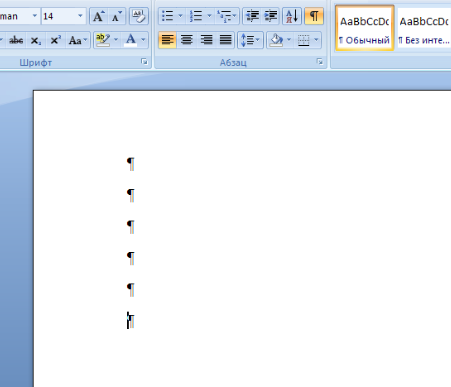Apply text highlight color
The height and width of the screenshot is (387, 451).
(103, 40)
